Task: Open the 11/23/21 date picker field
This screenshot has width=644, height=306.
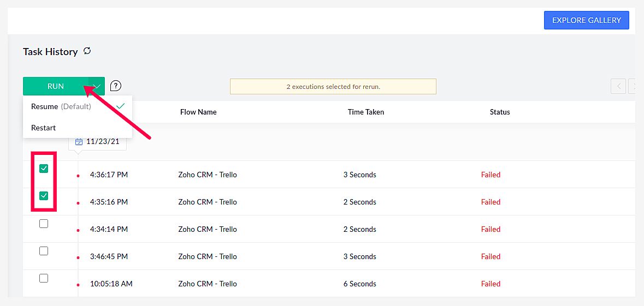Action: 101,141
